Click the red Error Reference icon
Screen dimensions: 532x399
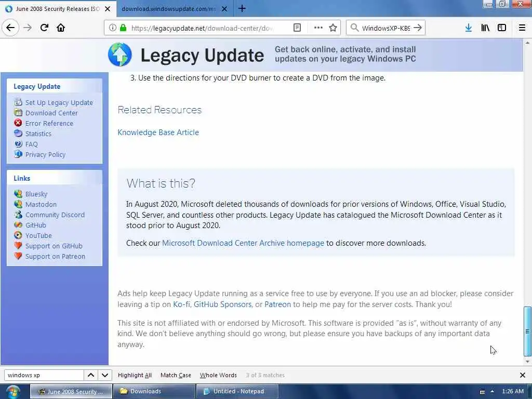18,123
